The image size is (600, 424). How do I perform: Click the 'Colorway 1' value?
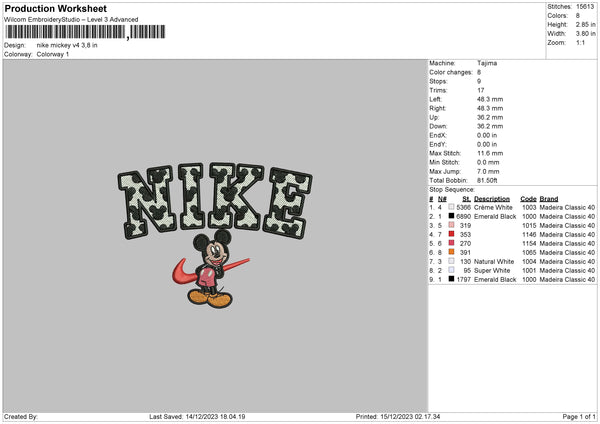(x=53, y=54)
